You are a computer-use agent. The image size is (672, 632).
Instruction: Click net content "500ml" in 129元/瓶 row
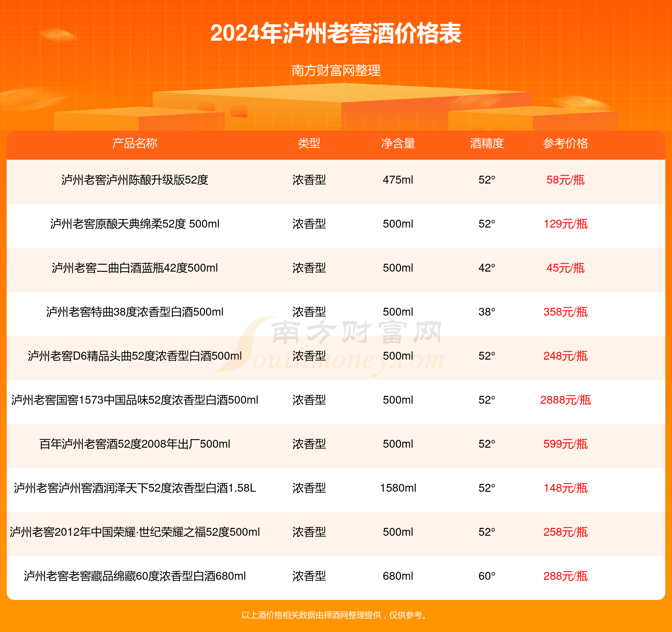click(x=398, y=224)
